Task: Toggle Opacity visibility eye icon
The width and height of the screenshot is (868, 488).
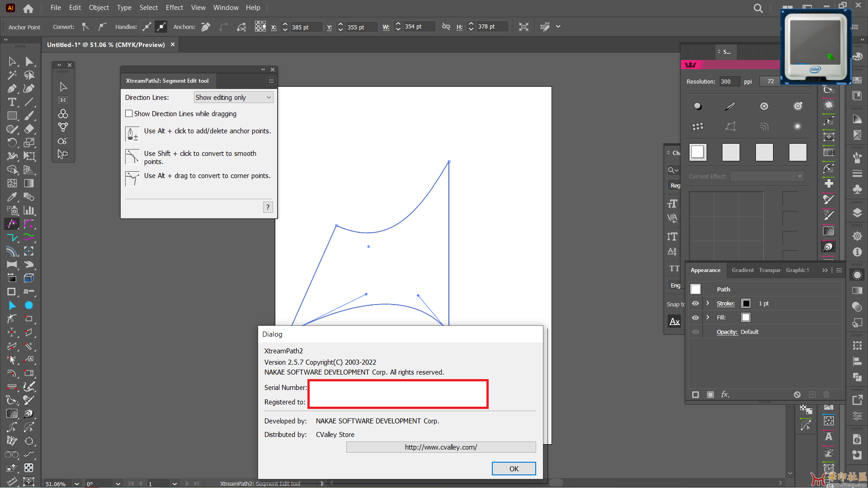Action: point(695,332)
